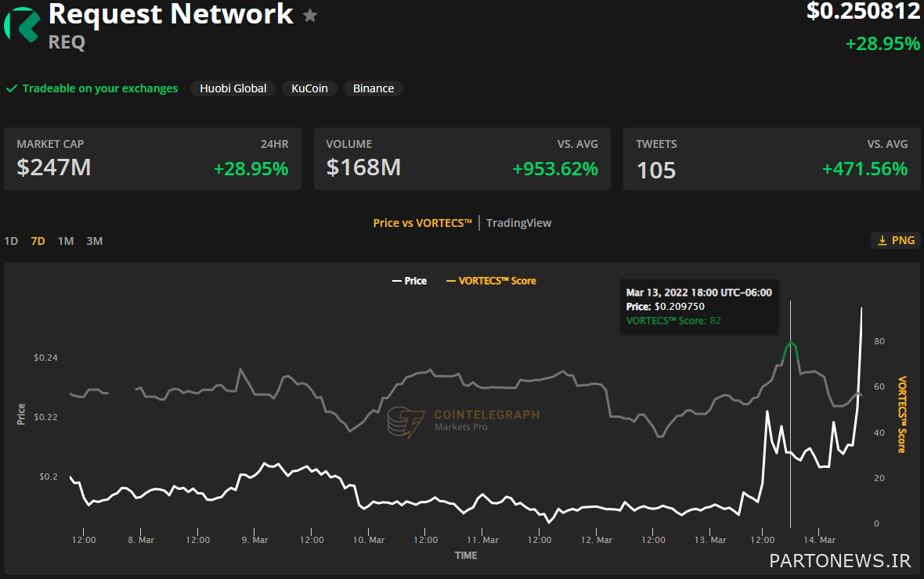
Task: Click the +471.56% tweets vs. avg figure
Action: [x=865, y=169]
